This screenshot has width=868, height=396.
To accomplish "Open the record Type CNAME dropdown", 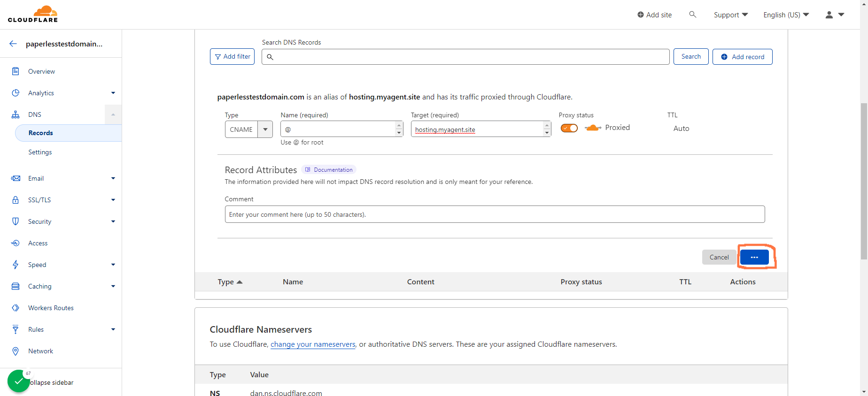I will click(x=249, y=129).
